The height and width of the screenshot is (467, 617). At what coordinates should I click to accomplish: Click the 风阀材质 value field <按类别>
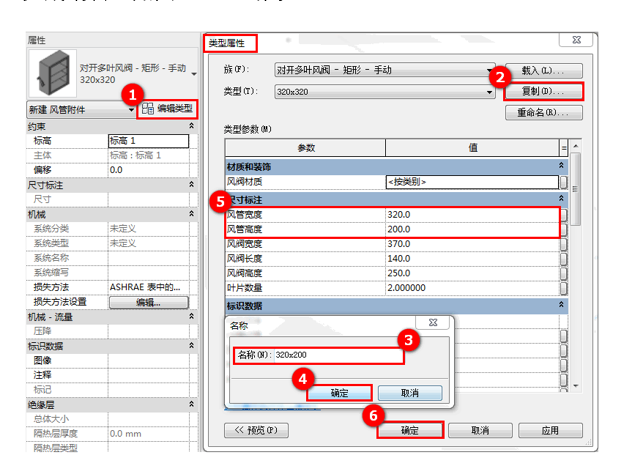[x=472, y=182]
